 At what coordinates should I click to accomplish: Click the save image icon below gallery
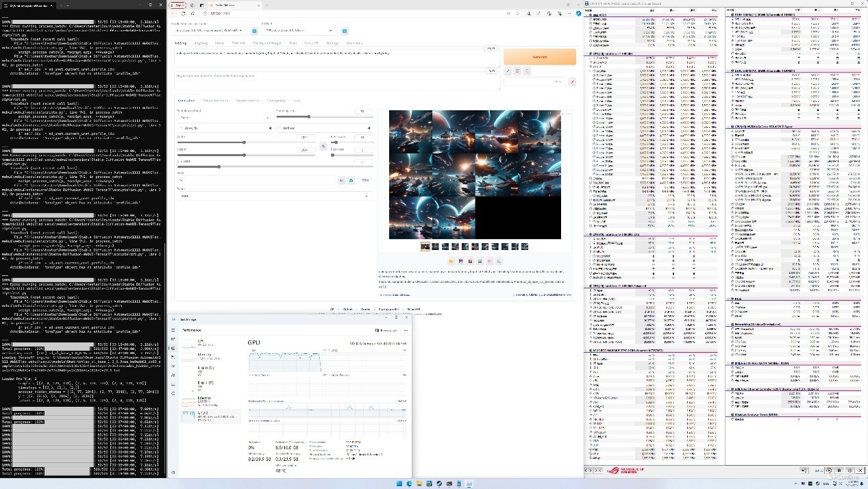click(461, 261)
